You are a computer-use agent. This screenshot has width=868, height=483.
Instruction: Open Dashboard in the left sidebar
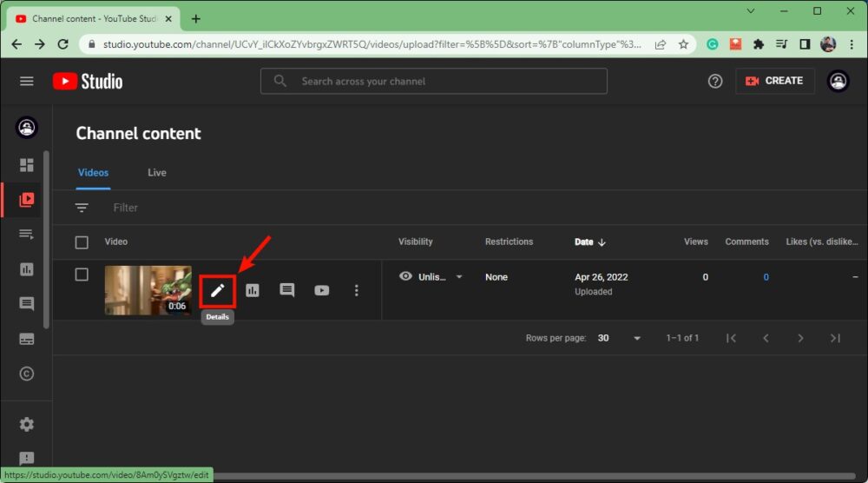[27, 165]
